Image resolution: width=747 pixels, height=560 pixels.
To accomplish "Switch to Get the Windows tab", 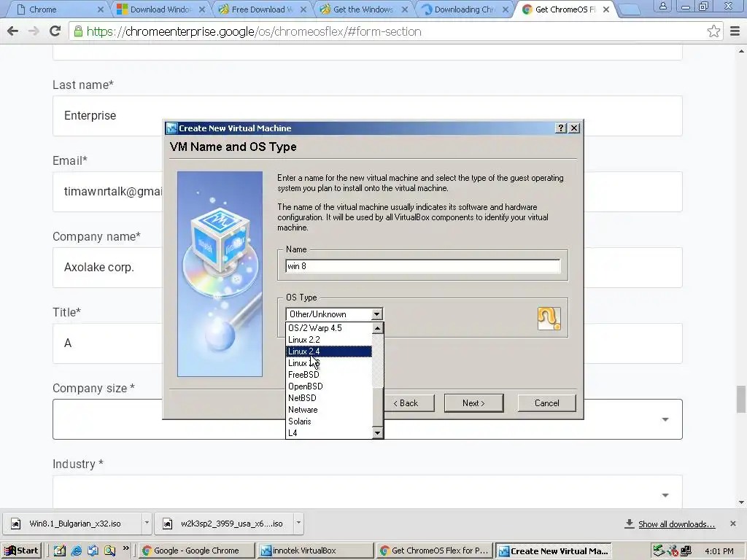I will [363, 9].
